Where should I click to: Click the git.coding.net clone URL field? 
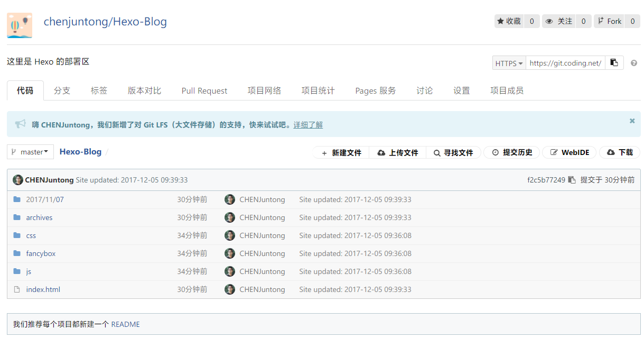565,63
